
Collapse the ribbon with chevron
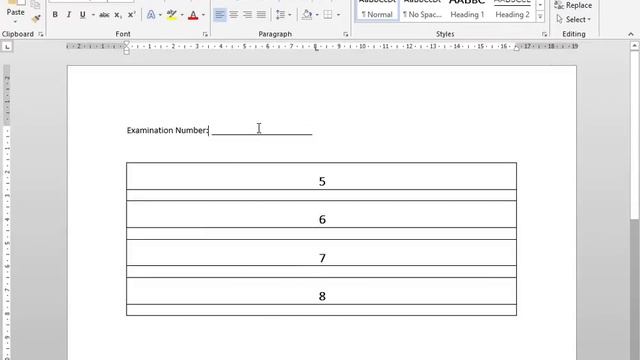pos(631,34)
